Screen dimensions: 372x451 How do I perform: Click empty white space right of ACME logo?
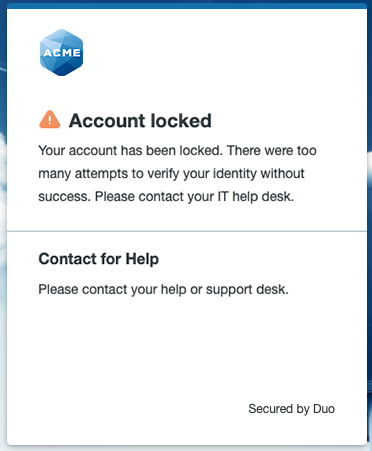[223, 53]
